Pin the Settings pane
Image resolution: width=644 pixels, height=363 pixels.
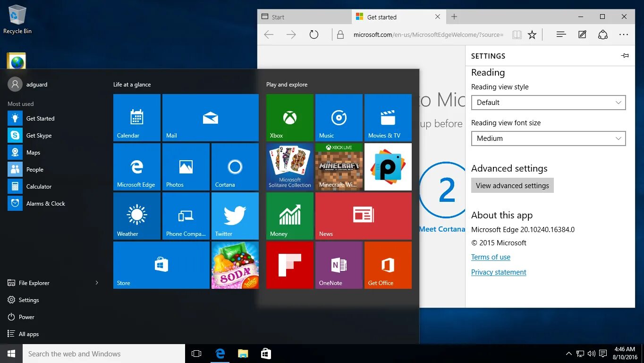point(625,56)
